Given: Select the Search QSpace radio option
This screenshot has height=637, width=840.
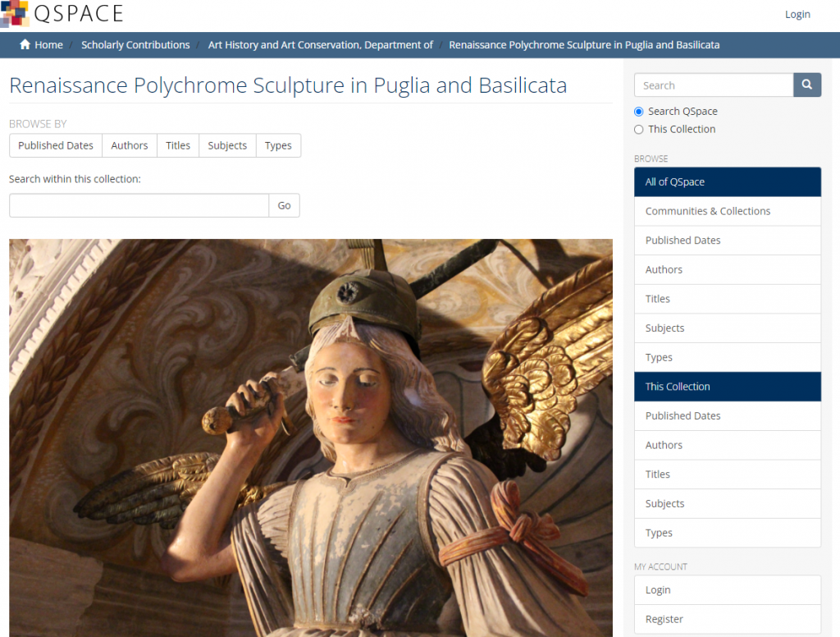Looking at the screenshot, I should pos(639,112).
